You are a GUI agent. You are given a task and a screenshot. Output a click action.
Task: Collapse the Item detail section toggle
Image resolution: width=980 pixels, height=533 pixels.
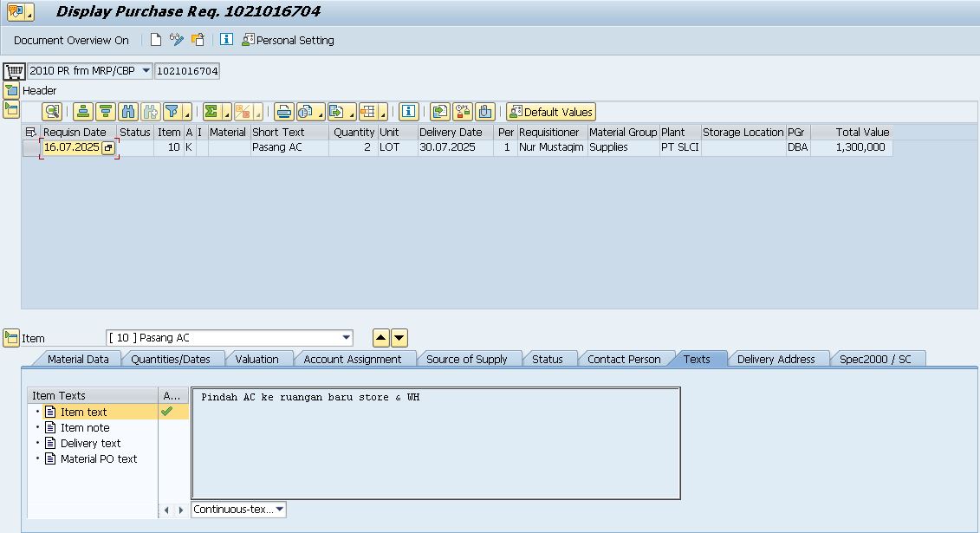10,338
